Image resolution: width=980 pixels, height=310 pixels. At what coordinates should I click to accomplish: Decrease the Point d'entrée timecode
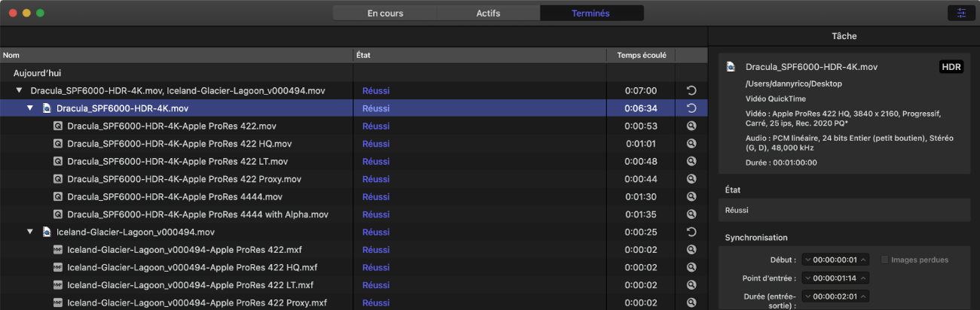[x=808, y=278]
